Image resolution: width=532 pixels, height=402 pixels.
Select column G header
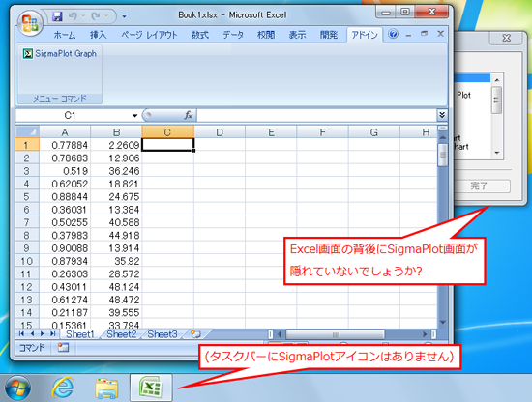coord(374,131)
